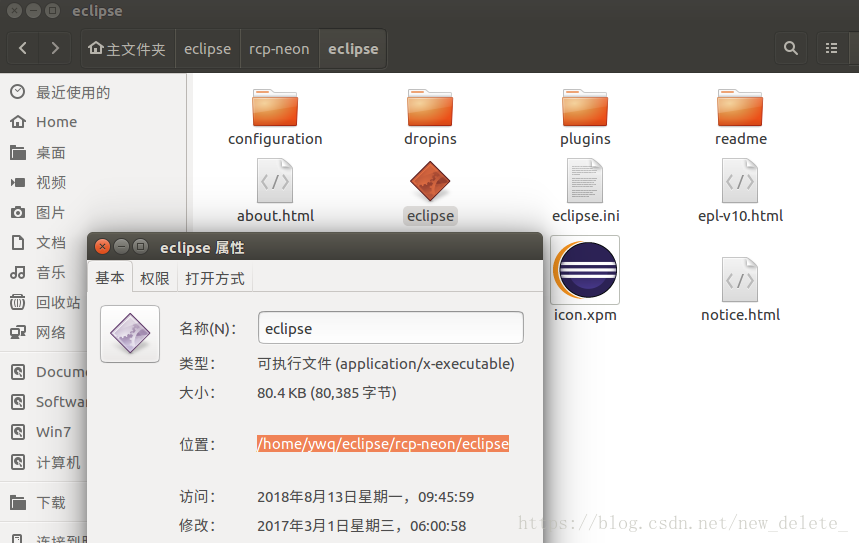
Task: Click the 访问 date 2018年8月13日
Action: tap(365, 497)
